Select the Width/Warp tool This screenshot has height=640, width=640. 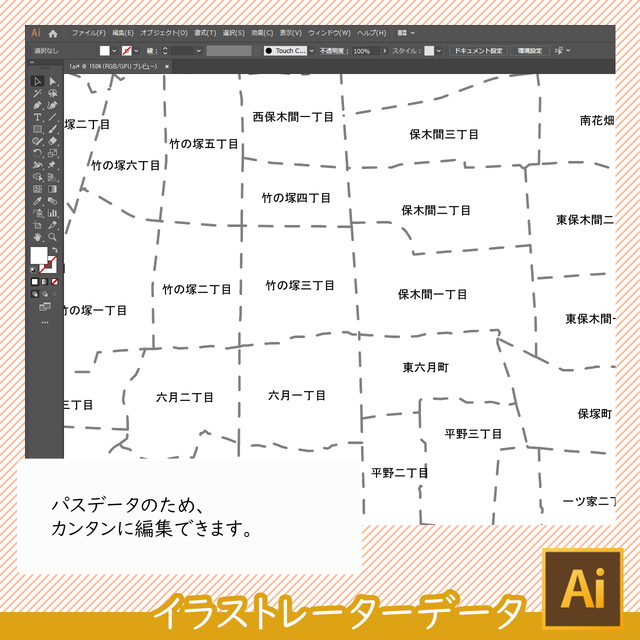(x=38, y=165)
